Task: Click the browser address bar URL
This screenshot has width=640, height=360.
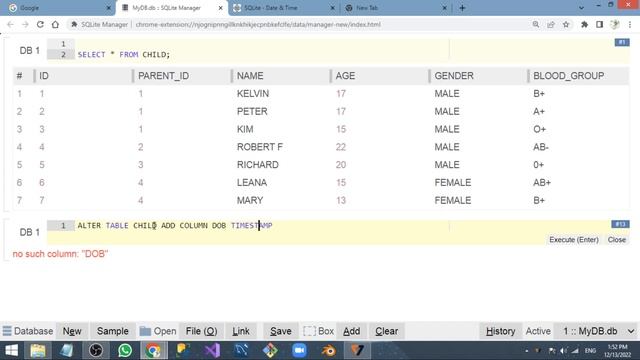Action: point(258,24)
